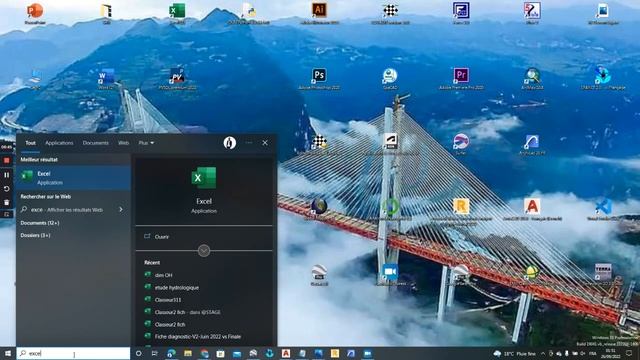Show hidden tray icons with the caret
The width and height of the screenshot is (640, 360).
[543, 353]
